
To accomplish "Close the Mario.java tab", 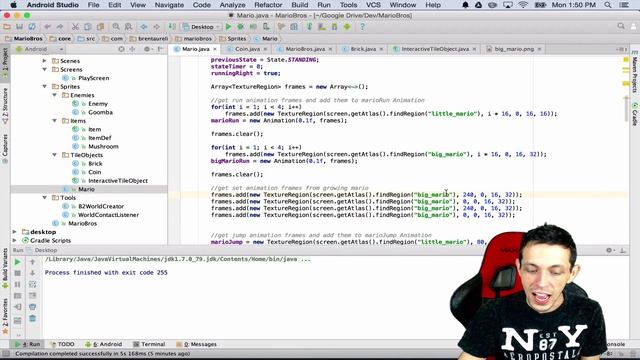I will coord(215,49).
